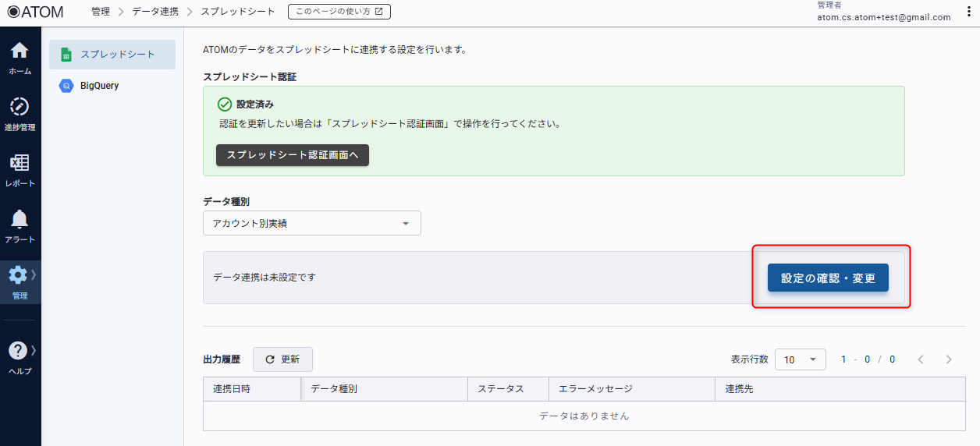Image resolution: width=980 pixels, height=446 pixels.
Task: Open the ホーム home icon in sidebar
Action: [20, 51]
